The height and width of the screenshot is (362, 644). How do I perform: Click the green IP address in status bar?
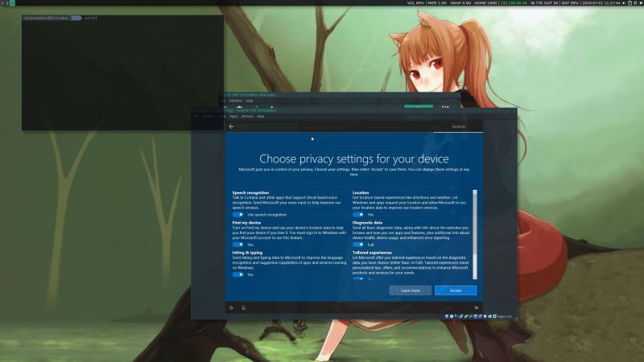514,3
